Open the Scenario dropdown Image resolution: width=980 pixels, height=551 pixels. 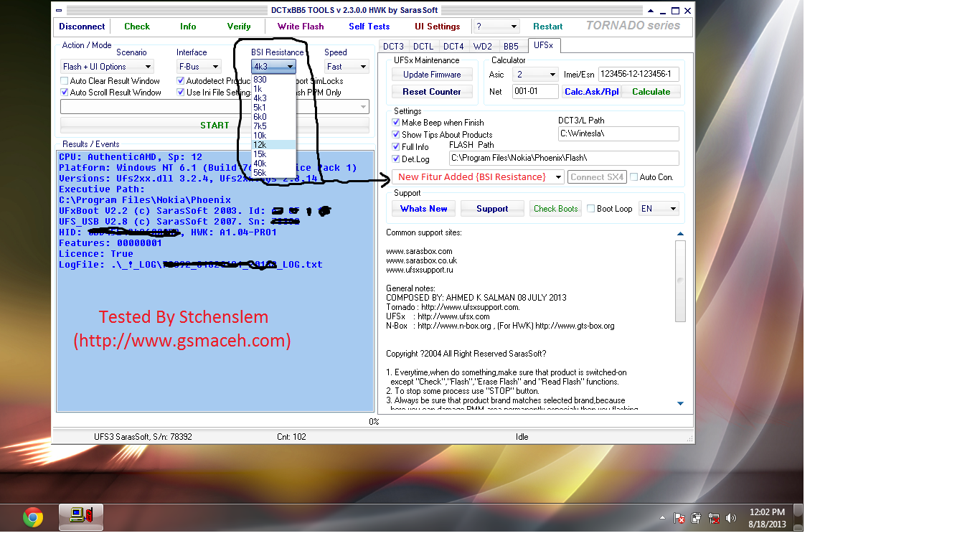(107, 67)
